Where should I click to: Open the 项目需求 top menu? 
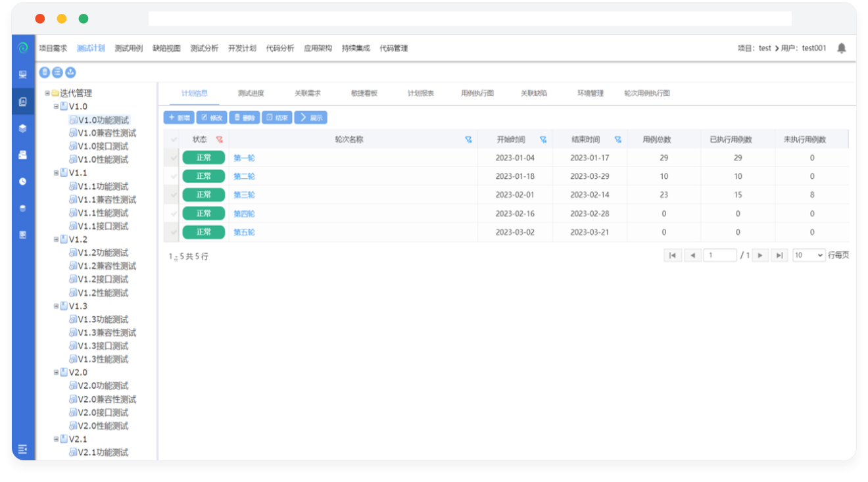click(x=53, y=48)
